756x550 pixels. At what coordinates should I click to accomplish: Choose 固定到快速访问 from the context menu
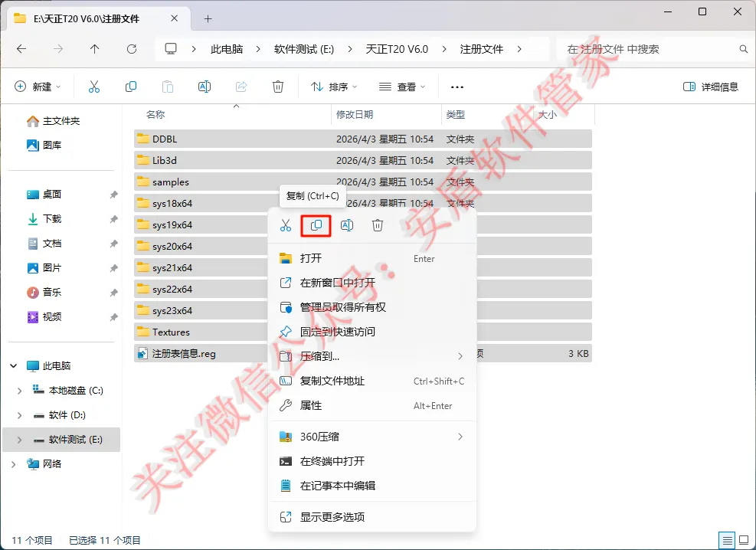(x=371, y=332)
